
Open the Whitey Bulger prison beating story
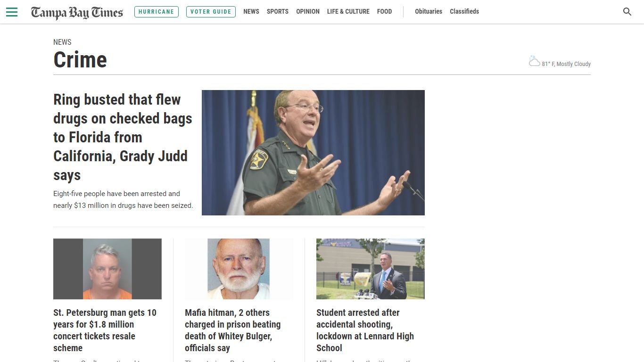233,330
